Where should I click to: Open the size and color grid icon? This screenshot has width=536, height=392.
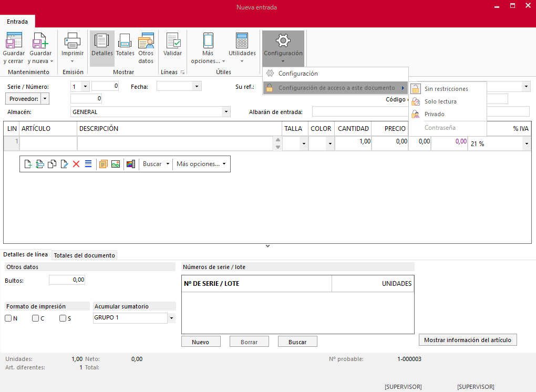[130, 164]
